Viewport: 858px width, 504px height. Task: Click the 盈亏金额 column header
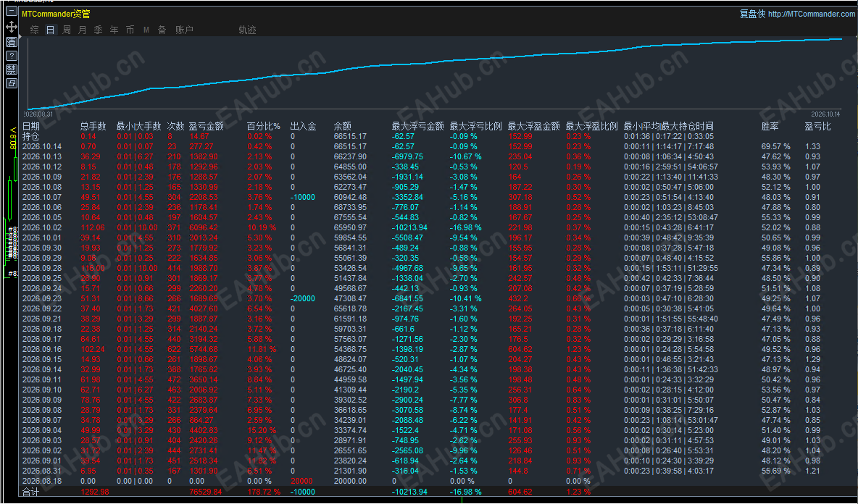[207, 126]
